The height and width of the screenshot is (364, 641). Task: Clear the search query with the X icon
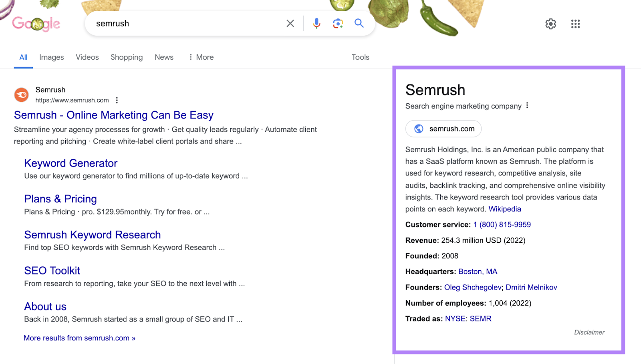click(290, 24)
